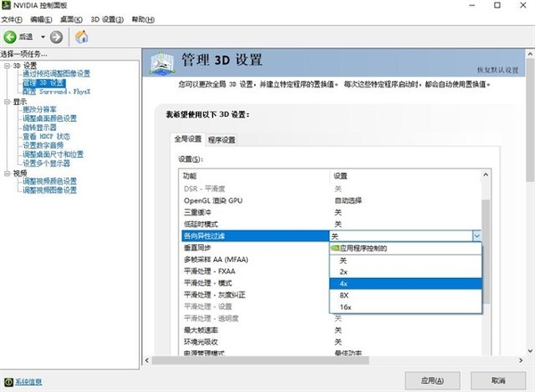Choose 关 option in the dropdown list
Viewport: 535px width, 392px height.
click(x=406, y=261)
